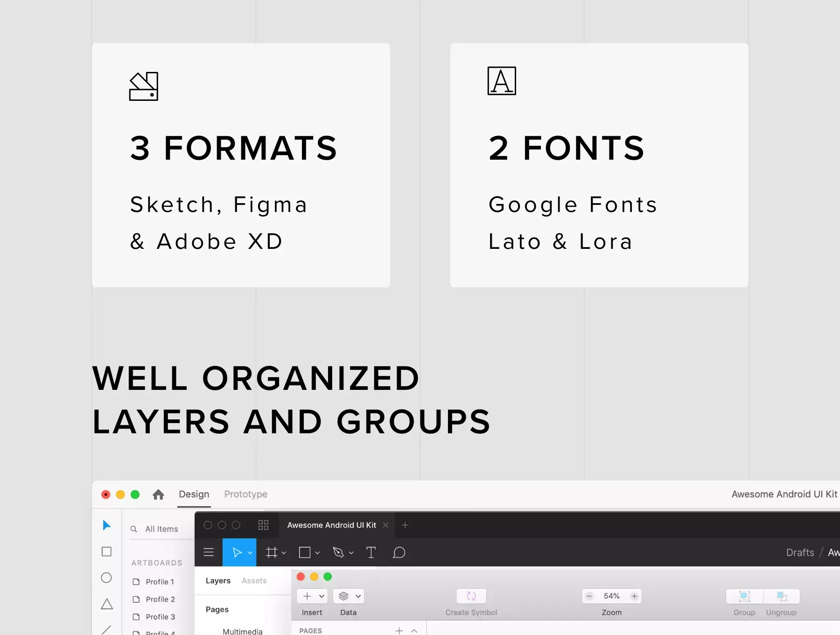Click the 3 Formats card icon

[x=144, y=86]
